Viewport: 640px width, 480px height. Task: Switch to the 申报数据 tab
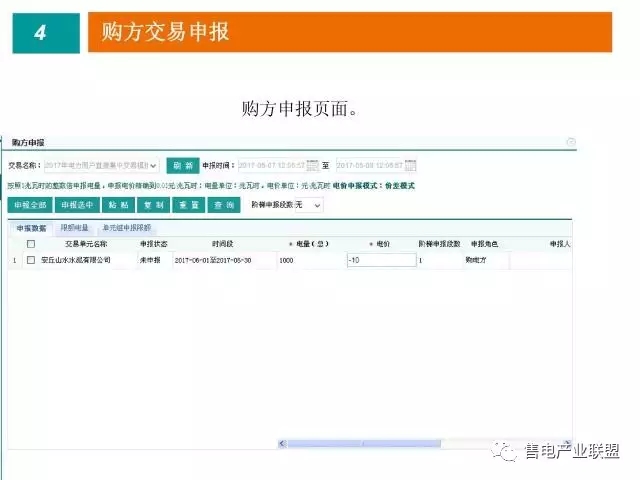[x=31, y=228]
